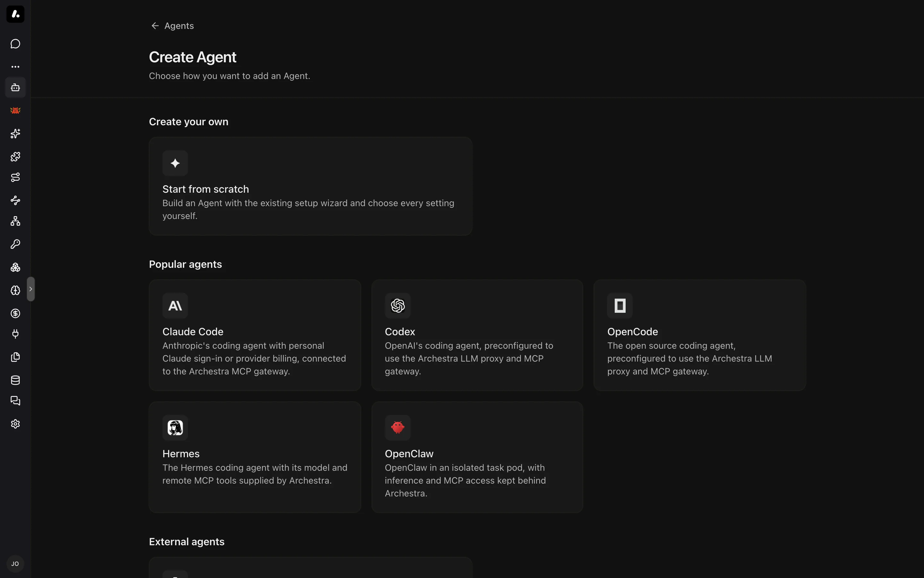This screenshot has height=578, width=924.
Task: Click the OpenCode logo icon
Action: coord(620,306)
